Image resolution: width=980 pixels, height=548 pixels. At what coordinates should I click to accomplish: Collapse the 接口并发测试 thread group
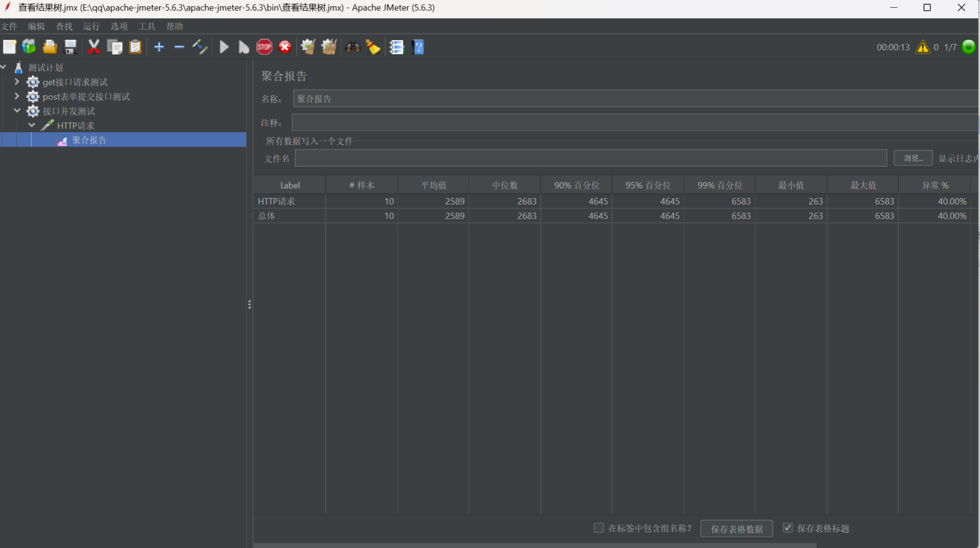pyautogui.click(x=17, y=111)
